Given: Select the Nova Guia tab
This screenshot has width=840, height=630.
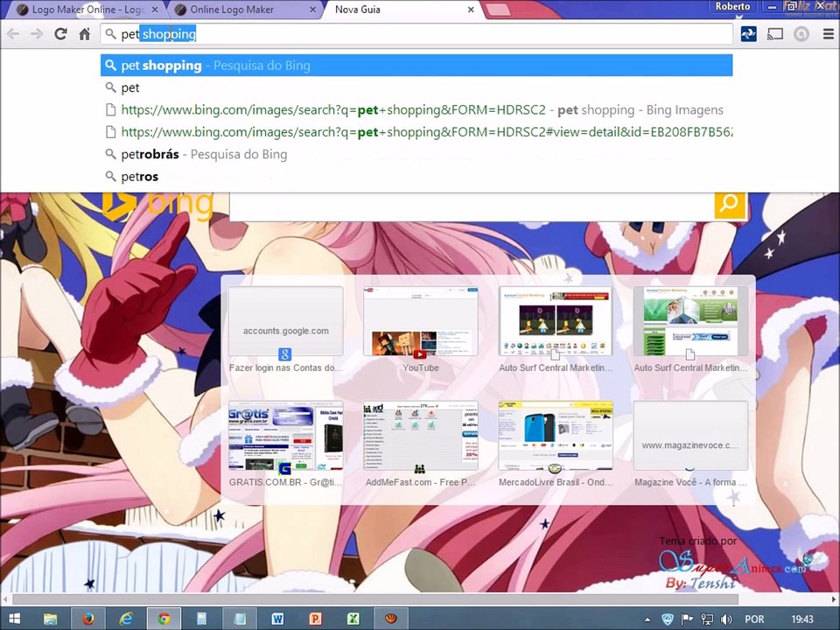Looking at the screenshot, I should pyautogui.click(x=396, y=10).
